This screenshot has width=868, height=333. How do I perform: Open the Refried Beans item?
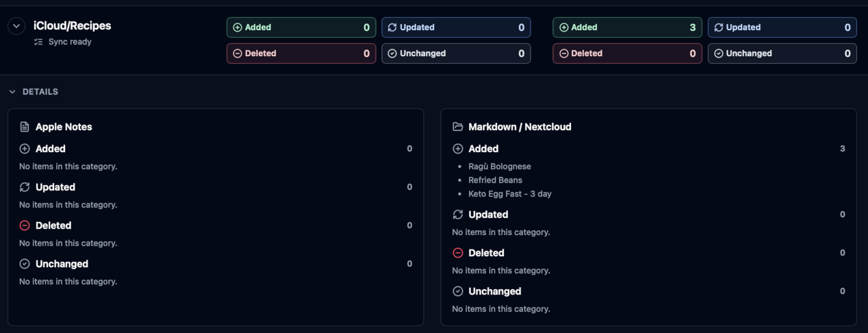(x=495, y=180)
